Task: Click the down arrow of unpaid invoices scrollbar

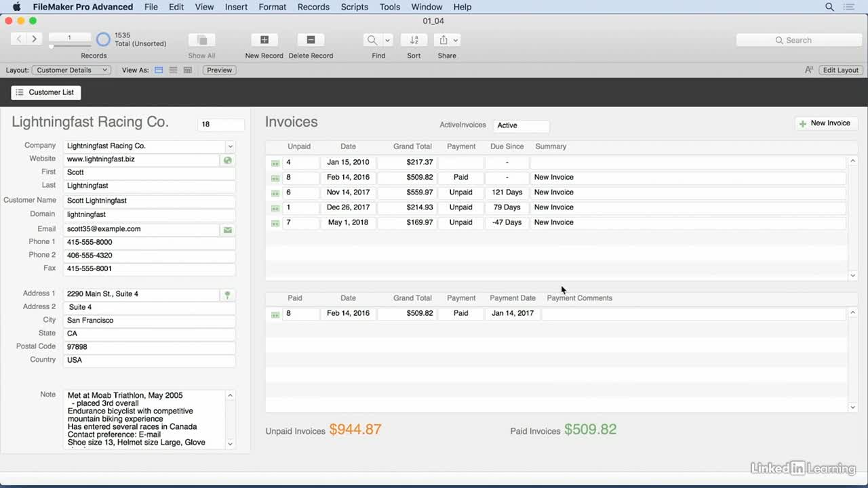Action: point(853,275)
